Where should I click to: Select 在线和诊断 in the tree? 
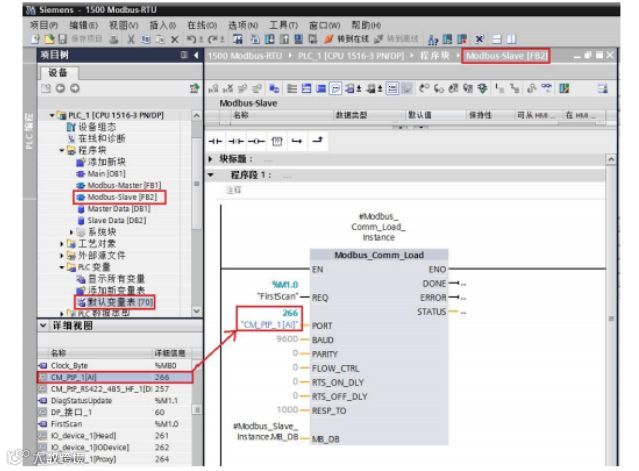pos(101,139)
